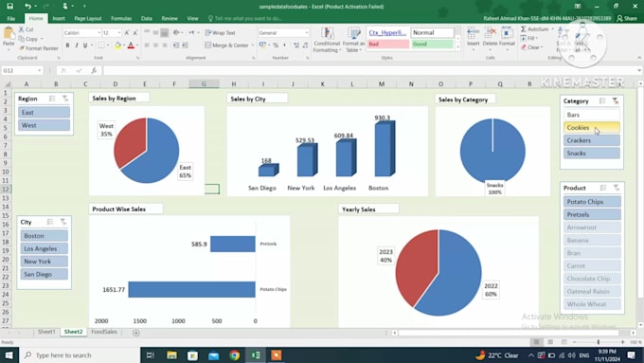Open Format as Table gallery
644x363 pixels.
point(353,41)
